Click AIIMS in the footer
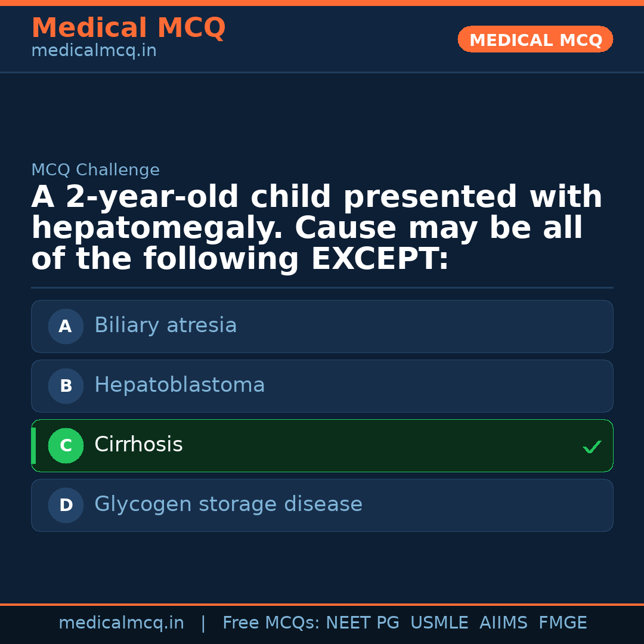Image resolution: width=644 pixels, height=644 pixels. [x=503, y=623]
